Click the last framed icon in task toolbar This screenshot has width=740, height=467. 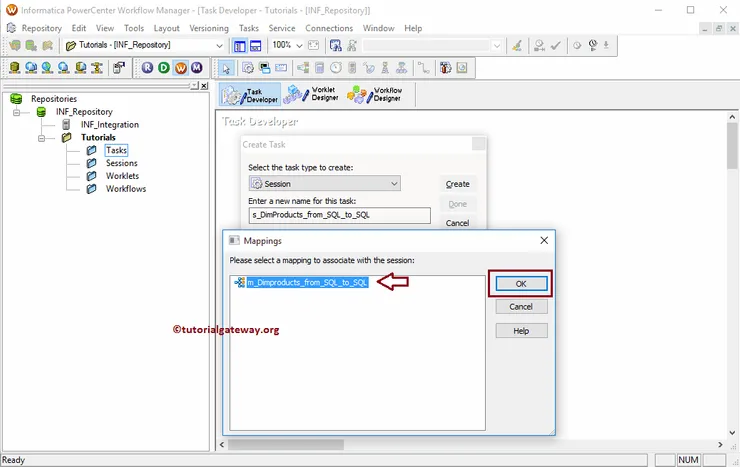click(x=462, y=68)
